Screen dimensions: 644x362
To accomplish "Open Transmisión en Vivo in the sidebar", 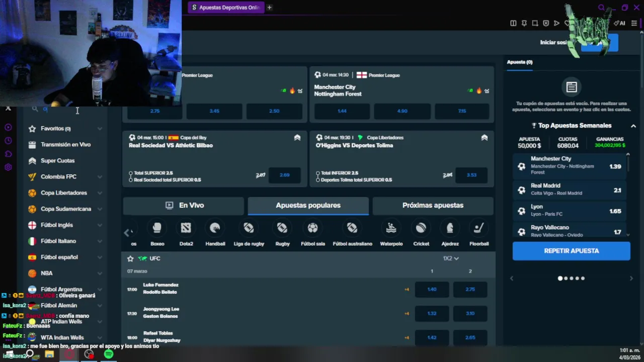I will [66, 145].
